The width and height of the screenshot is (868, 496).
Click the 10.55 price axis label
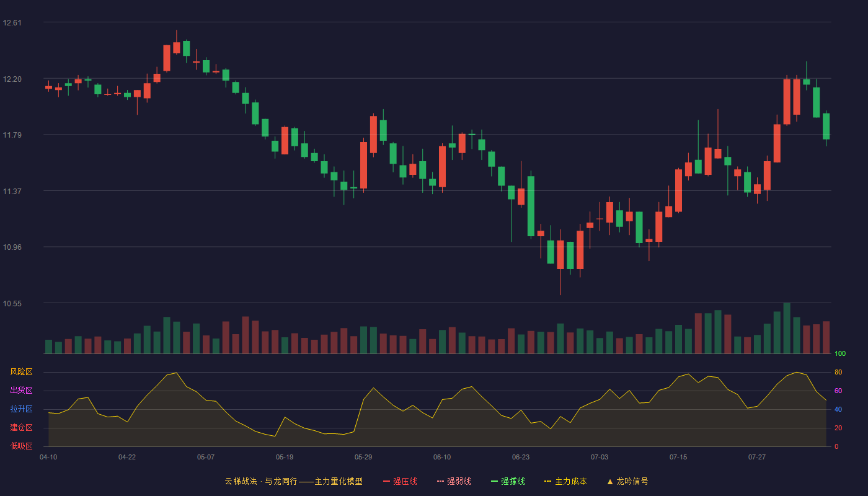(12, 304)
